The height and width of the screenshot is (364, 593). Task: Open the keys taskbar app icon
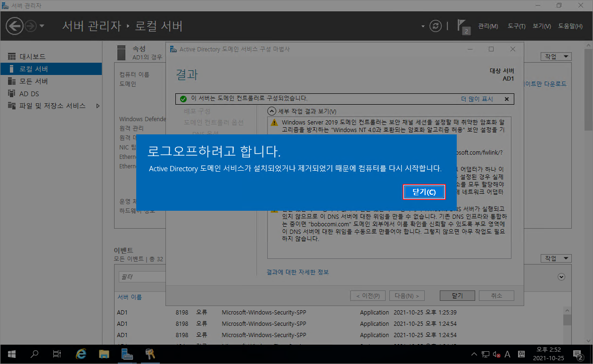pos(149,354)
